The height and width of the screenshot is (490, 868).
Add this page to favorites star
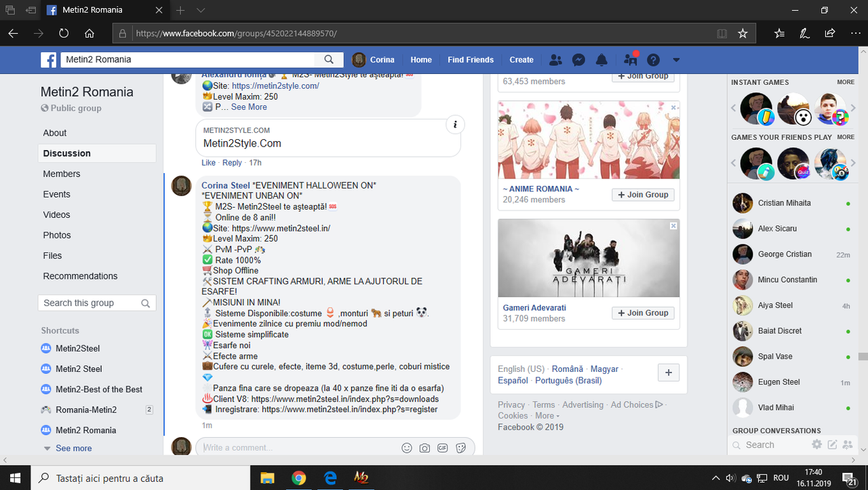pyautogui.click(x=743, y=33)
